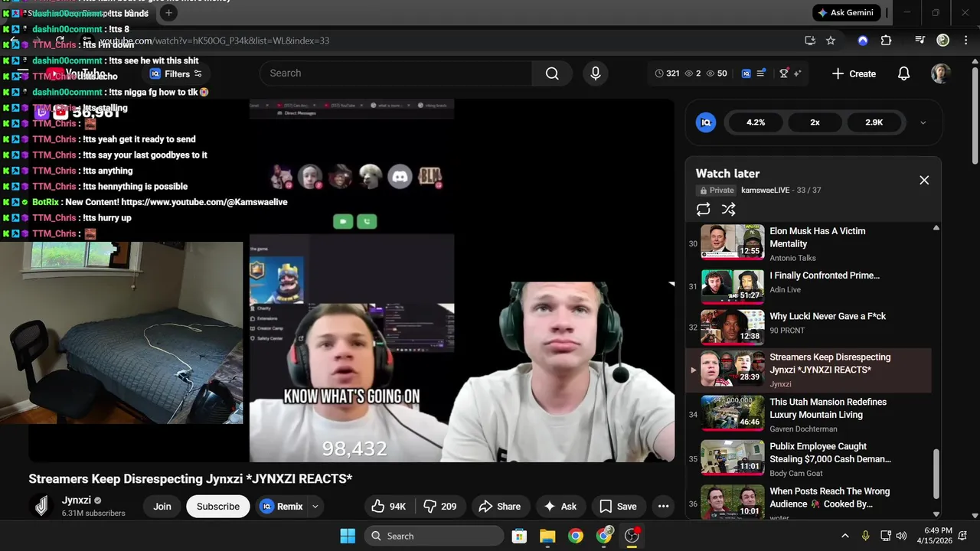Click the Create button

854,73
